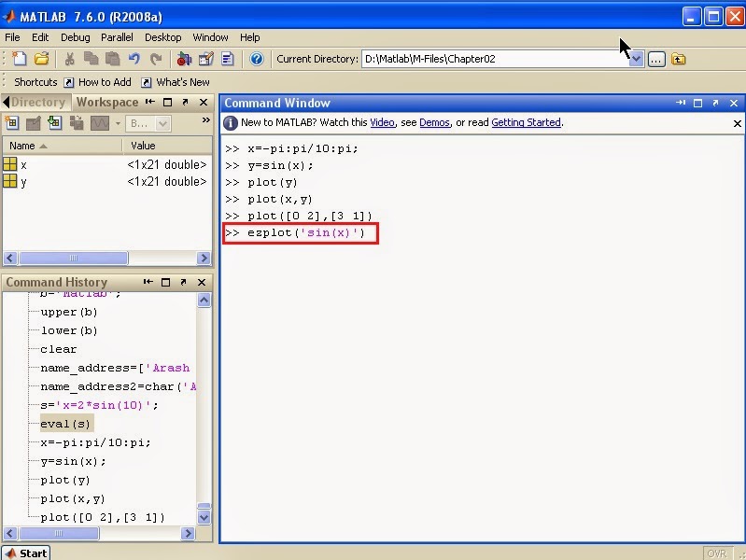Open the Getting Started link
This screenshot has height=560, width=746.
[x=526, y=122]
